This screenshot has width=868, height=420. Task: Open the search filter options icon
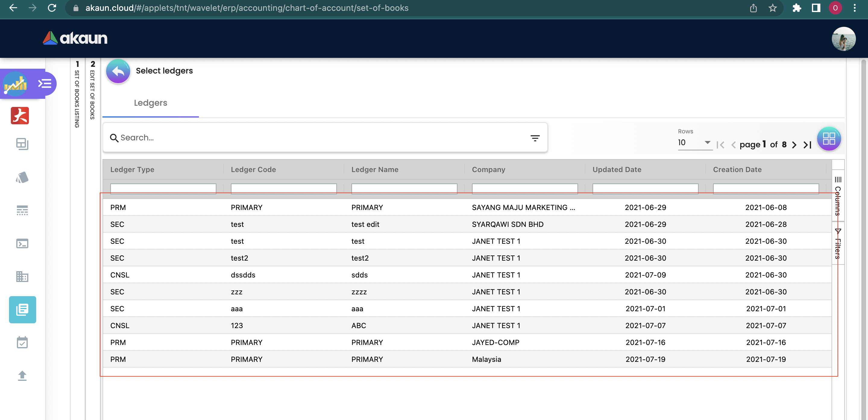coord(535,138)
